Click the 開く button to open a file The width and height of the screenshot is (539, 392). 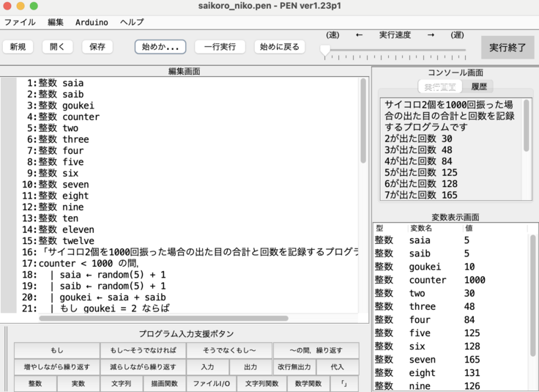tap(57, 47)
